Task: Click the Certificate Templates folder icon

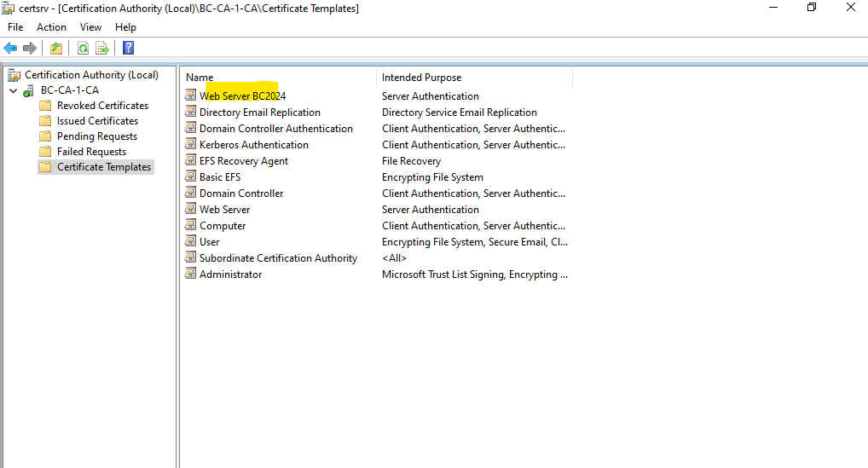Action: coord(46,167)
